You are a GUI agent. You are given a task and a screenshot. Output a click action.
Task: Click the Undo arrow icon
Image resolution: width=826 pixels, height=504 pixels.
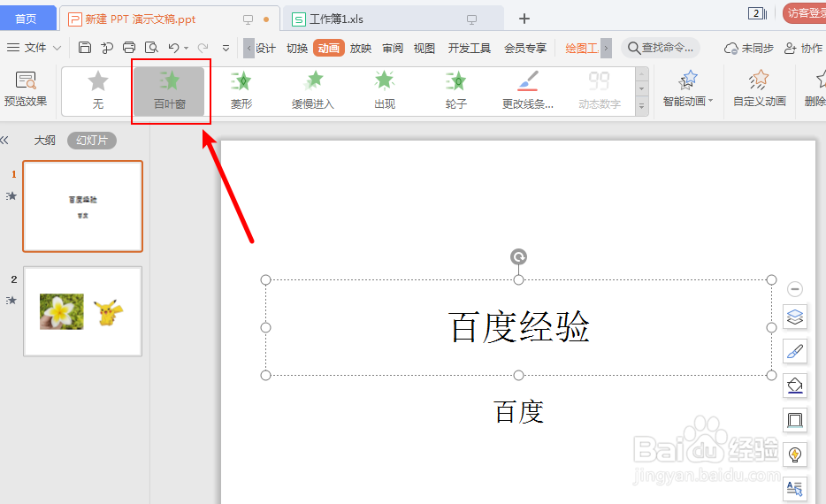click(173, 48)
